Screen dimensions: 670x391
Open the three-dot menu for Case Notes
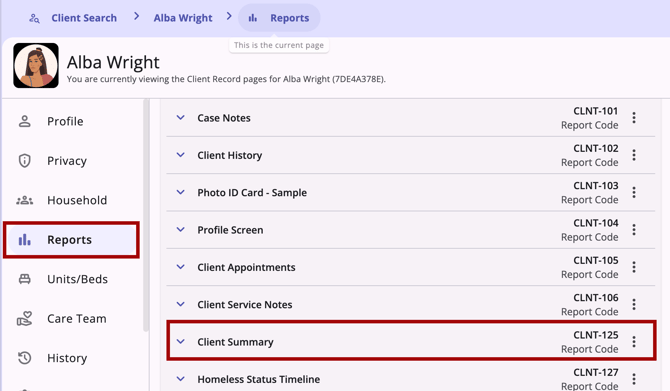tap(634, 118)
